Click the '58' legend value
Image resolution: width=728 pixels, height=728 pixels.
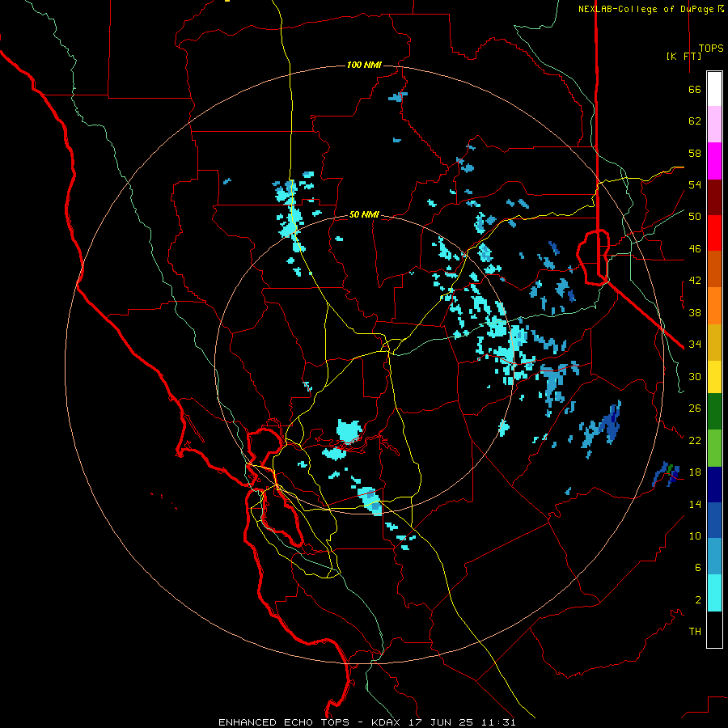click(x=695, y=153)
